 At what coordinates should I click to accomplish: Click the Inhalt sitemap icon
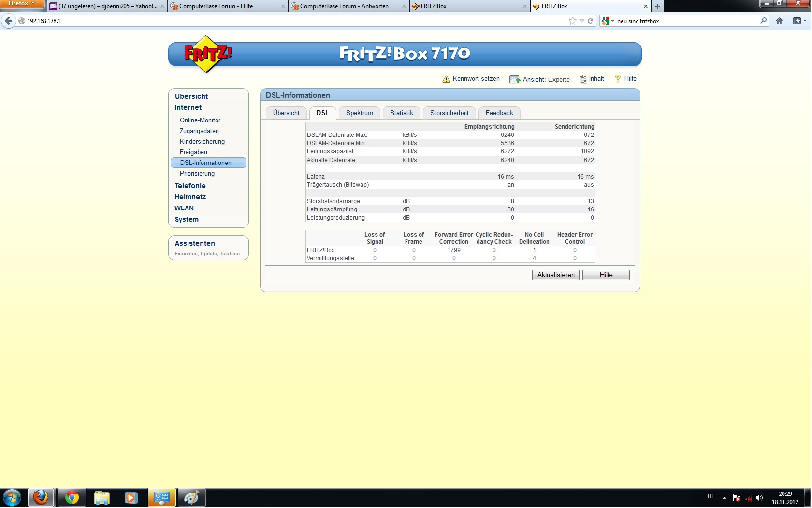[583, 79]
